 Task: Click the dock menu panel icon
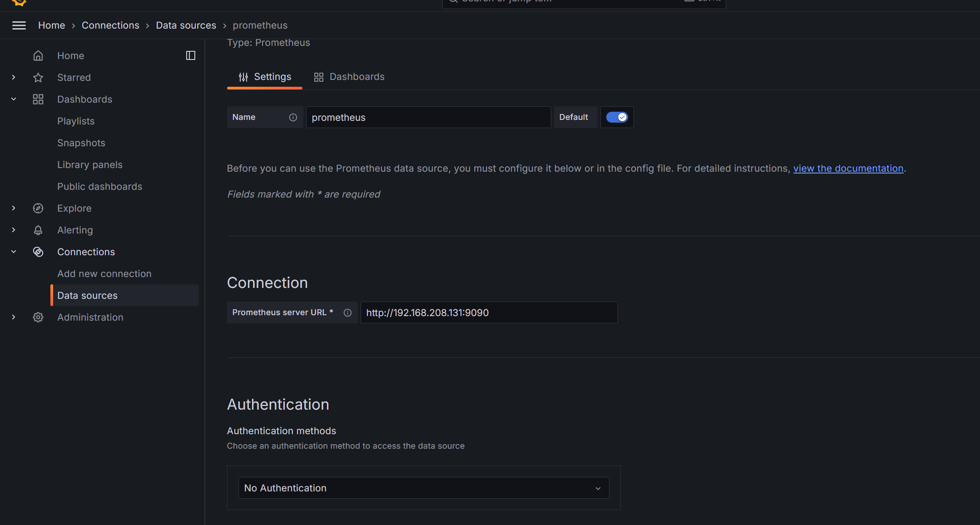pos(191,55)
